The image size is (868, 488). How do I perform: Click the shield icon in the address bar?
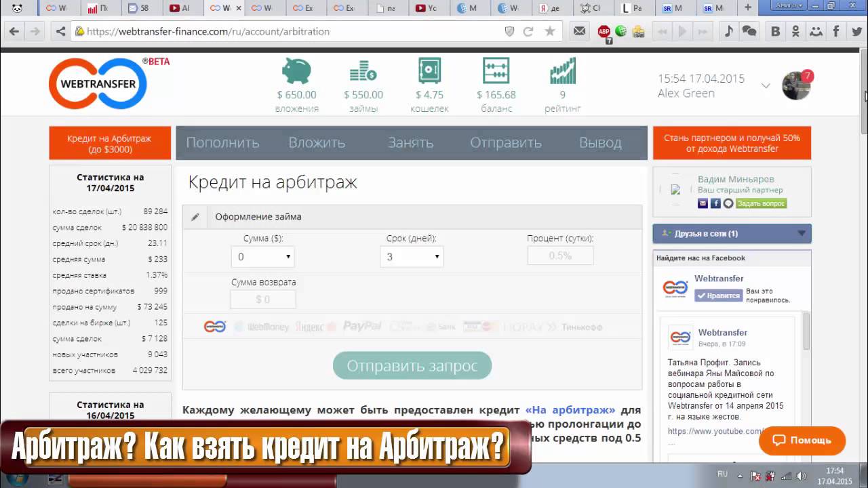tap(509, 31)
